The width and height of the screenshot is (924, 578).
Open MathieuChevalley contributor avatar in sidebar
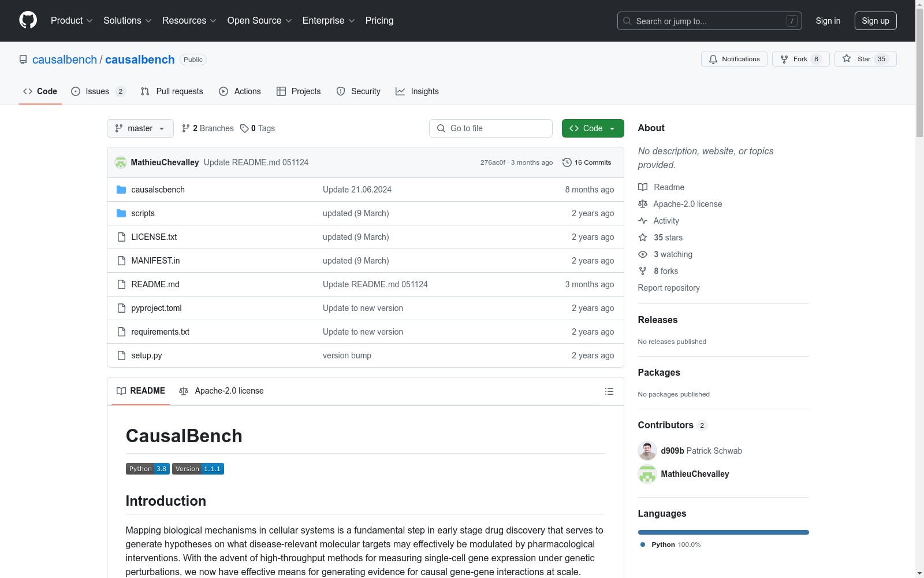[x=647, y=474]
